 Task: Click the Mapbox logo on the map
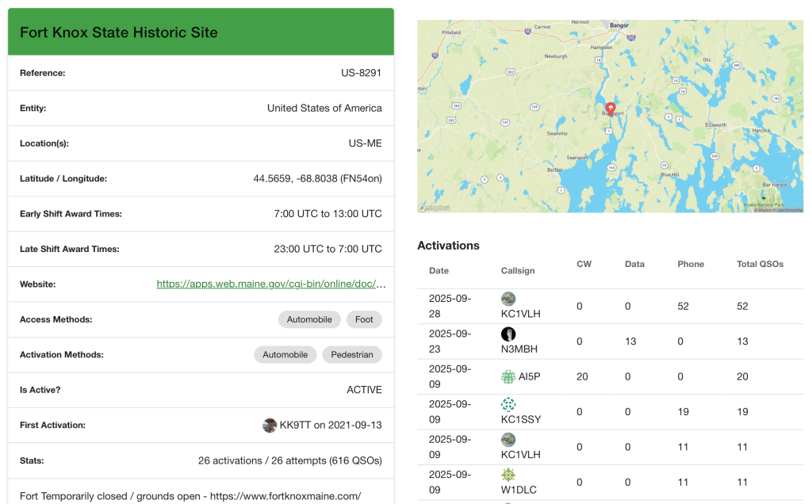435,208
